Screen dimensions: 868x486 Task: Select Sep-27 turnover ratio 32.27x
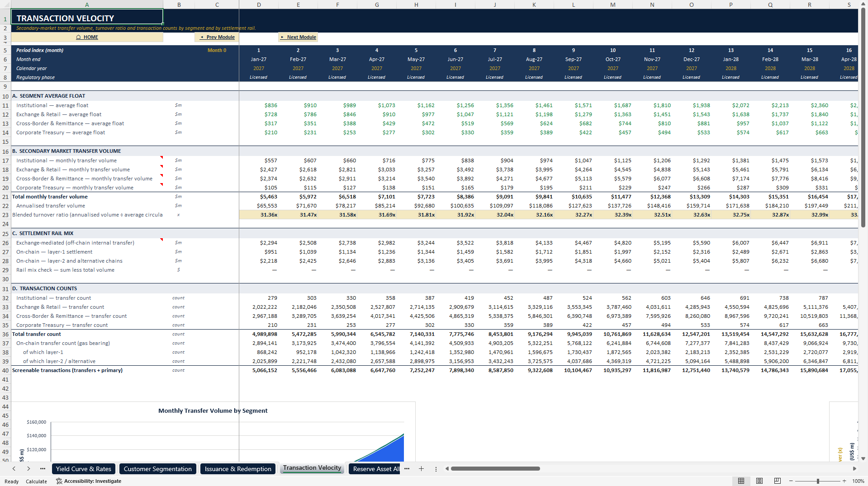pyautogui.click(x=574, y=215)
